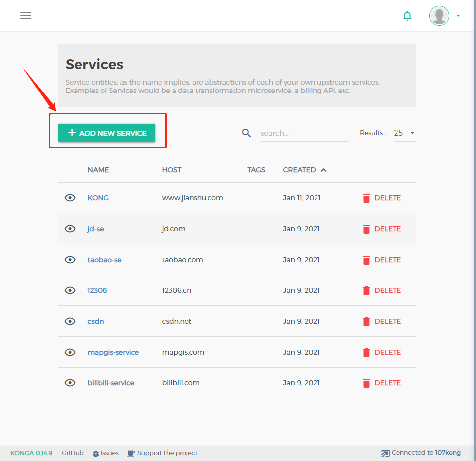Click inside the search input field
The height and width of the screenshot is (461, 476).
click(x=305, y=133)
